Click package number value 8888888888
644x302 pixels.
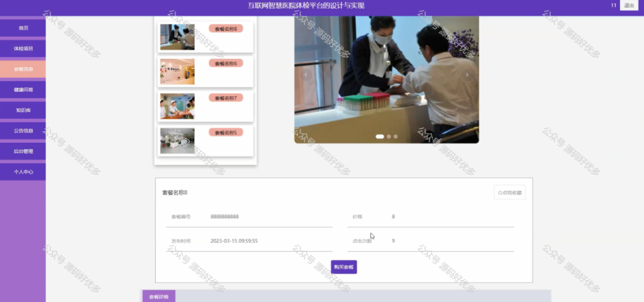coord(225,216)
